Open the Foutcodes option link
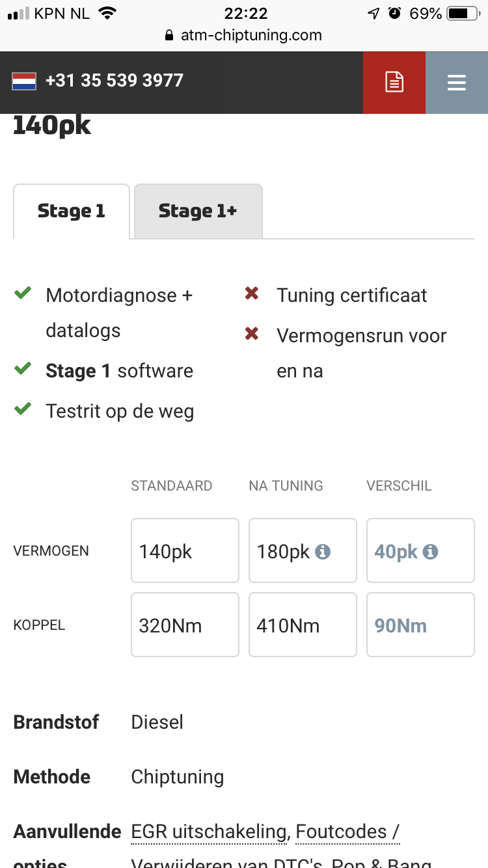Image resolution: width=488 pixels, height=868 pixels. tap(347, 832)
